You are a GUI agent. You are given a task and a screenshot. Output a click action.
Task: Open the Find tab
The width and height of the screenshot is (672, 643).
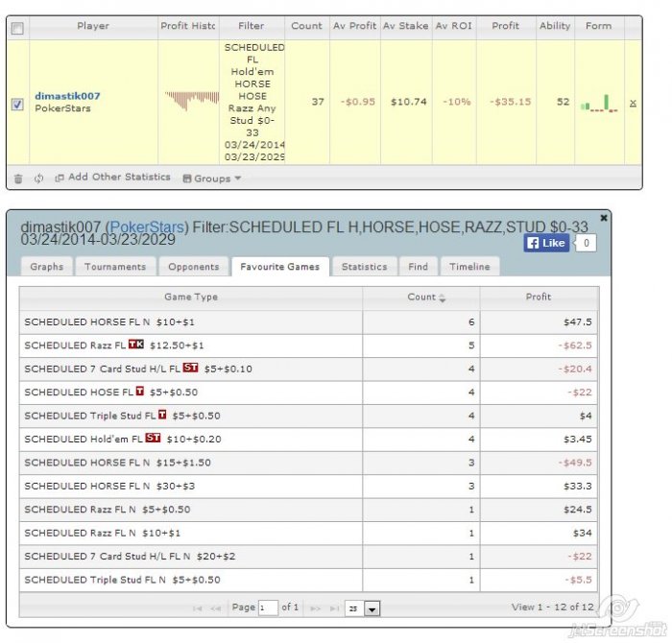[419, 267]
